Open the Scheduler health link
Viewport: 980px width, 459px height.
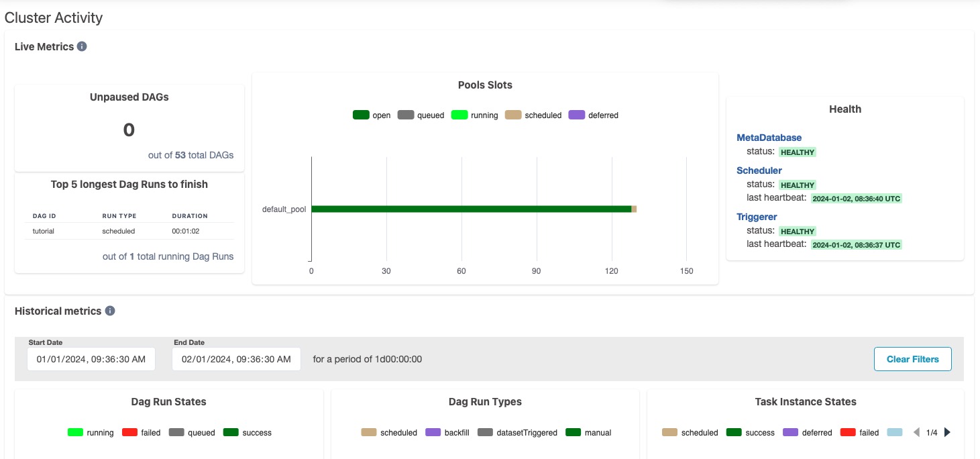759,170
